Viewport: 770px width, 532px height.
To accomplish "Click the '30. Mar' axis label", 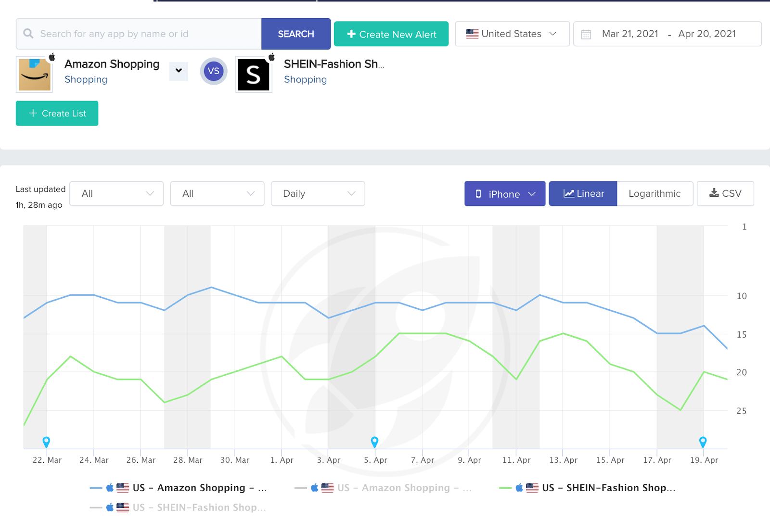I will [x=235, y=460].
